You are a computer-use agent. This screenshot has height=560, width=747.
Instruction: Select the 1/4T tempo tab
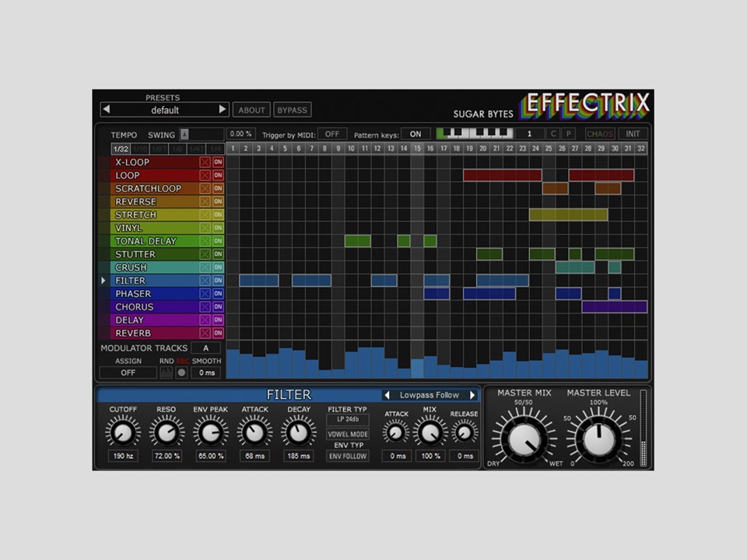196,149
